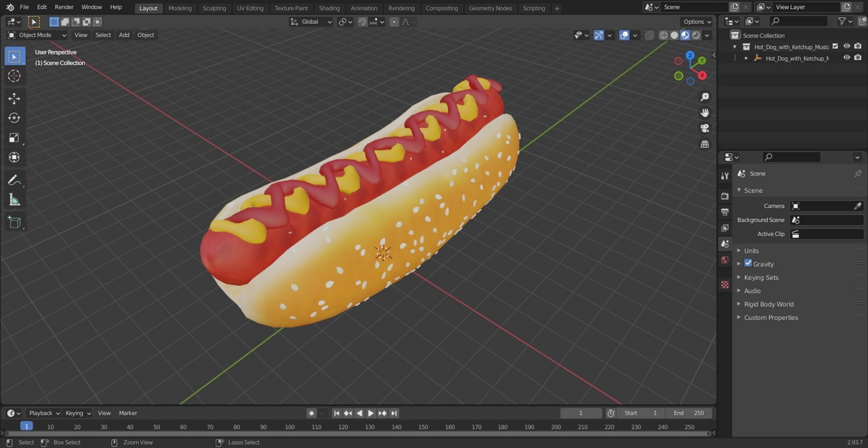This screenshot has height=448, width=868.
Task: Open the Object Mode dropdown
Action: [x=37, y=35]
